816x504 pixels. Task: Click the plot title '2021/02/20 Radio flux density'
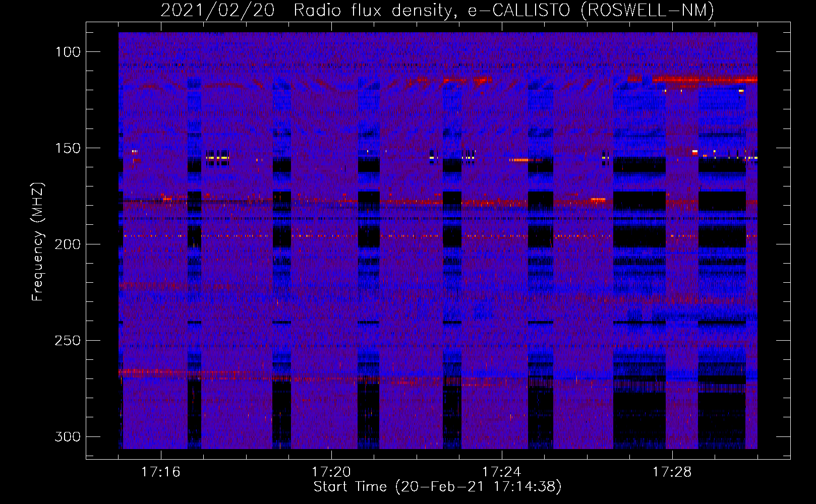[438, 10]
